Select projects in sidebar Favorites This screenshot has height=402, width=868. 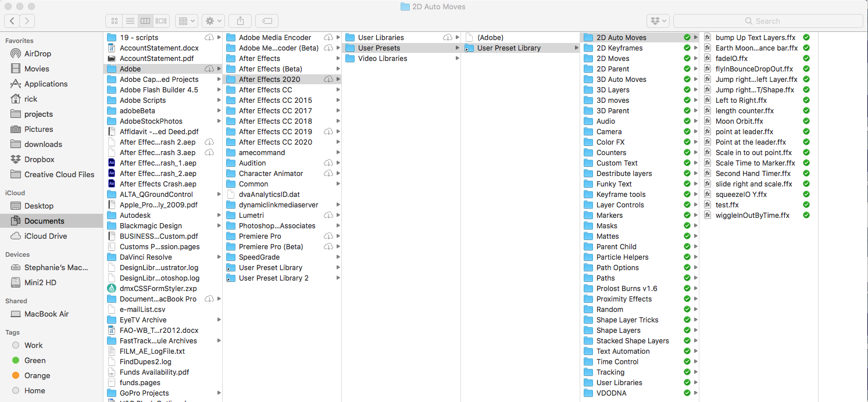click(x=38, y=114)
